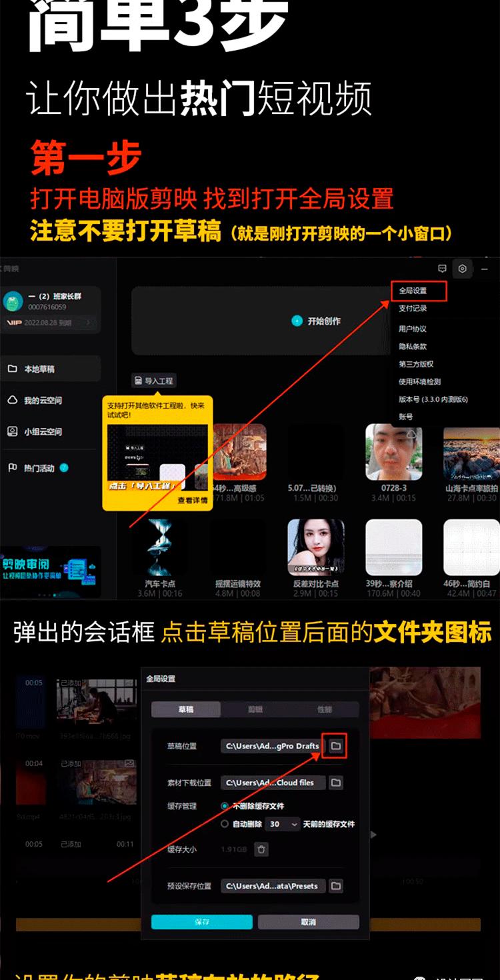Open the settings gear icon in 剪映 title bar

[462, 269]
